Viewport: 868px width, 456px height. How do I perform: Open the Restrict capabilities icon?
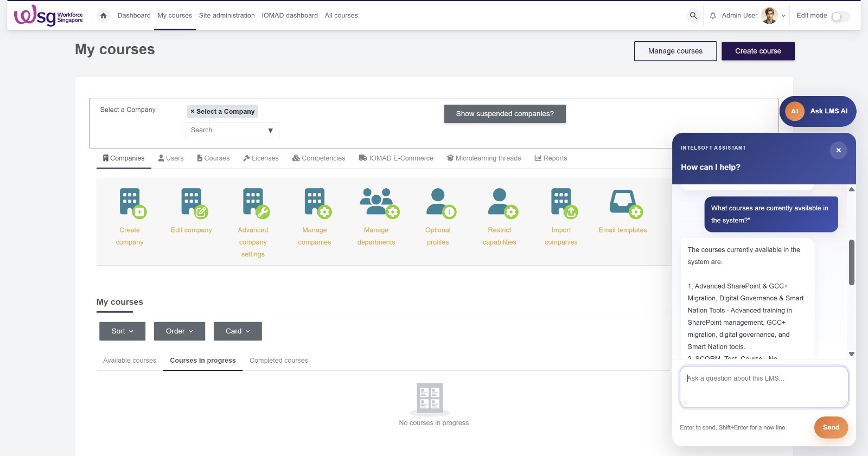(x=502, y=203)
